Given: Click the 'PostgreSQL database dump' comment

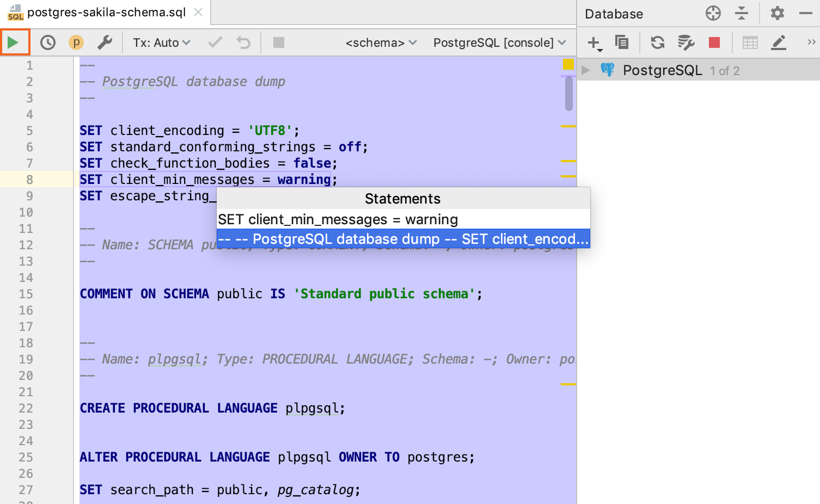Looking at the screenshot, I should pyautogui.click(x=194, y=82).
